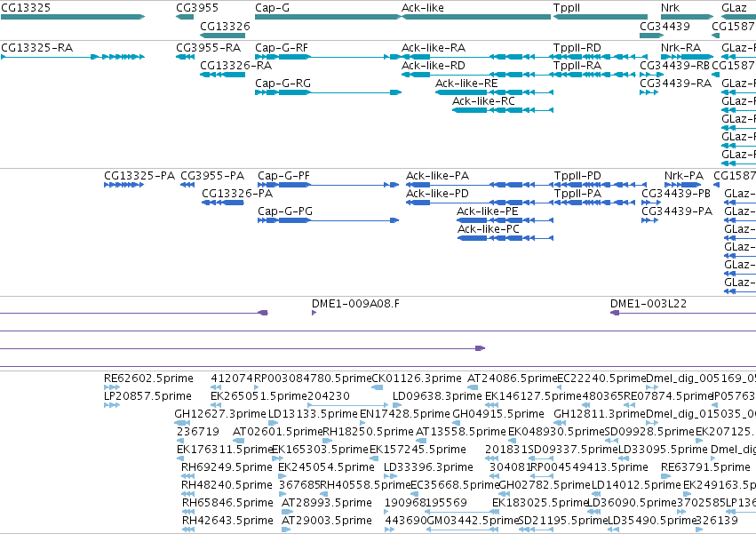Image resolution: width=756 pixels, height=534 pixels.
Task: Click the CG34439-RB transcript label
Action: [674, 65]
